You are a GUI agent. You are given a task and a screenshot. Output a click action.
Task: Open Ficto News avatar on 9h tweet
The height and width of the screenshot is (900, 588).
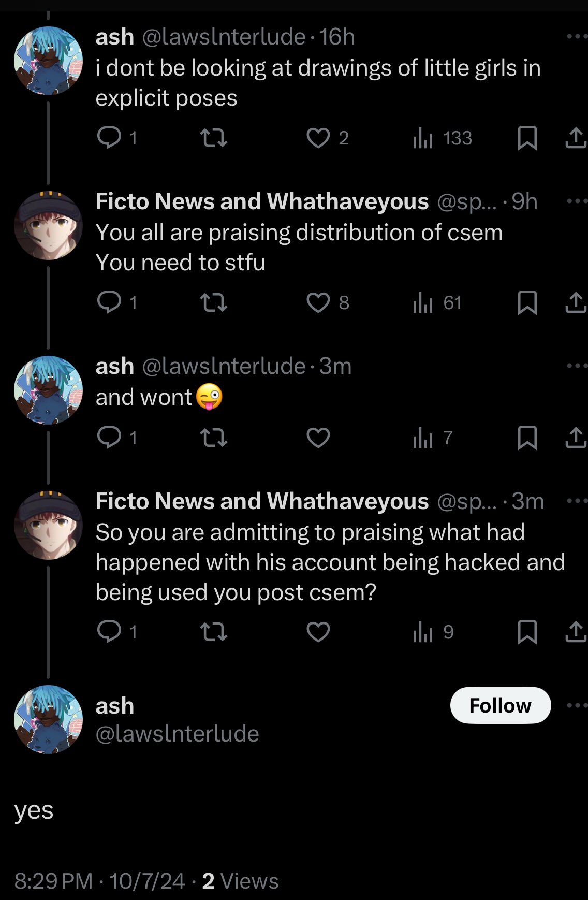coord(48,225)
